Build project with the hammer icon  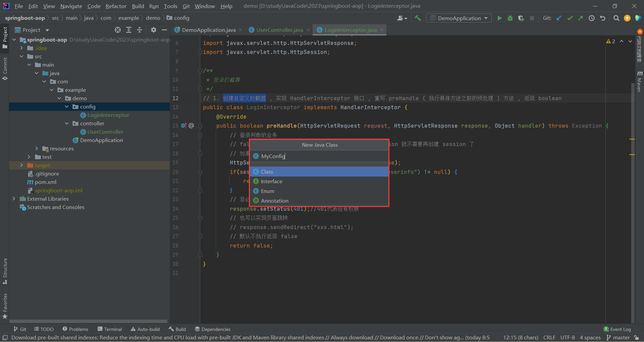point(418,18)
